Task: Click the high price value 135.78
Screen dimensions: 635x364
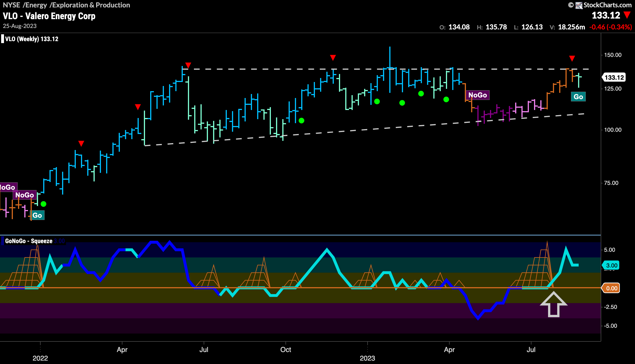Action: click(496, 27)
